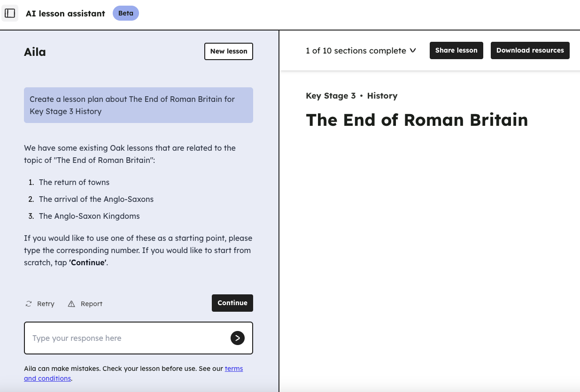Click the Retry circular arrows icon

(x=29, y=304)
